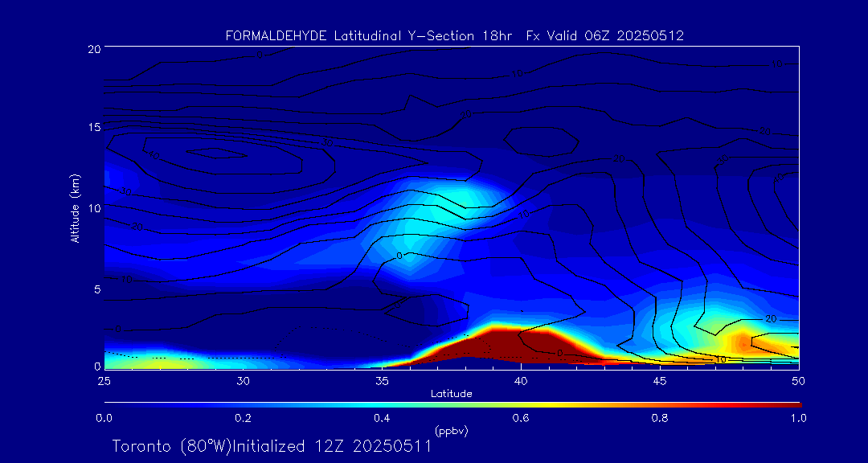868x463 pixels.
Task: Click the y-axis tick label 5
Action: pos(94,289)
